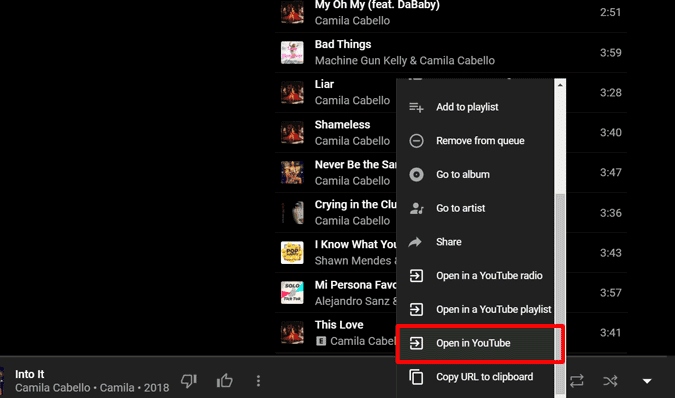Click the Remove from queue minus icon
This screenshot has width=675, height=398.
(416, 141)
